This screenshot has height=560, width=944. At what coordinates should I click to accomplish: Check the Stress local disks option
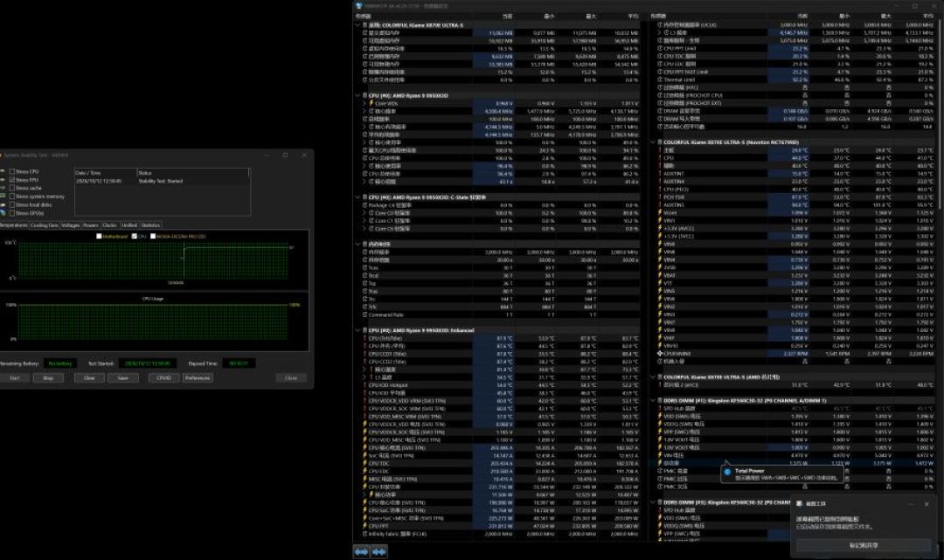[12, 204]
